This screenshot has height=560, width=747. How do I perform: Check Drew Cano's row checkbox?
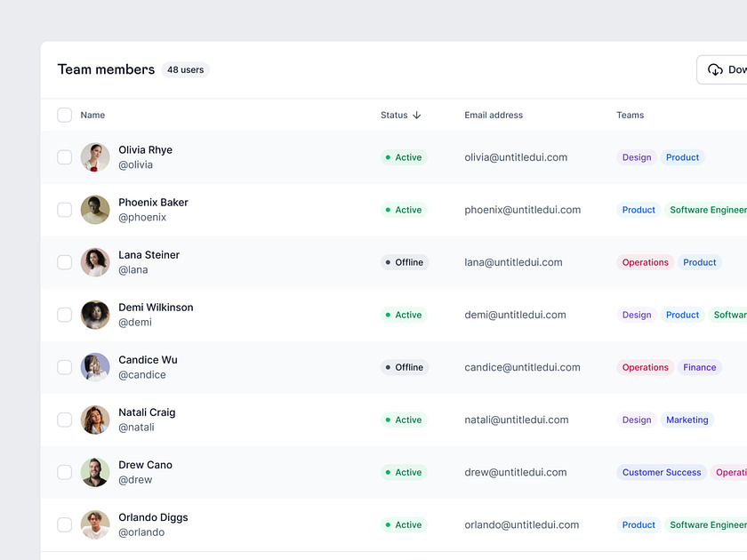click(x=64, y=472)
